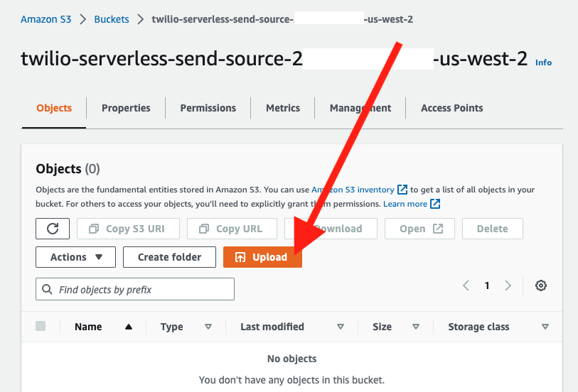The height and width of the screenshot is (392, 578).
Task: Click the refresh objects icon button
Action: tap(53, 229)
